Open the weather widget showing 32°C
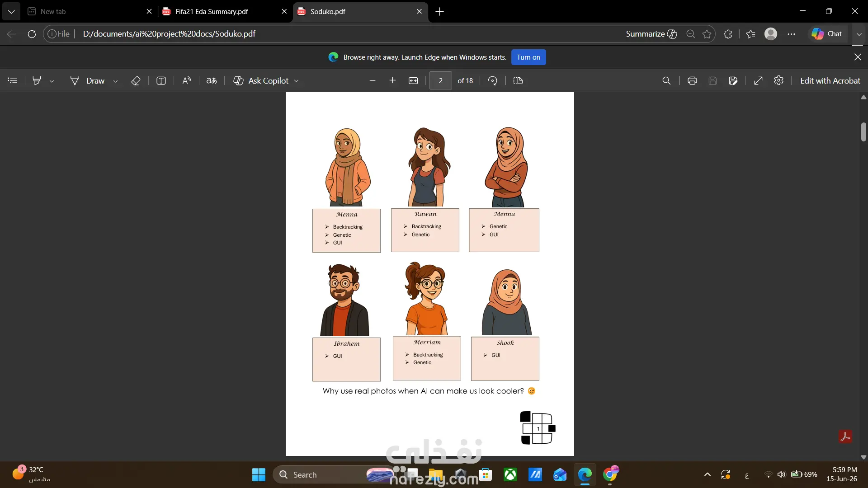 click(x=32, y=474)
